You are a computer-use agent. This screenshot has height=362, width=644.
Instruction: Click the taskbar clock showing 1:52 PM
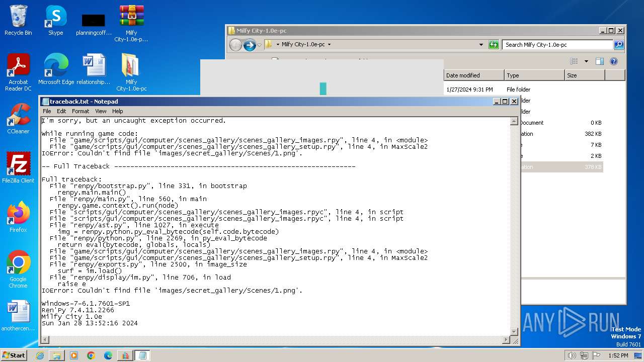(x=618, y=355)
